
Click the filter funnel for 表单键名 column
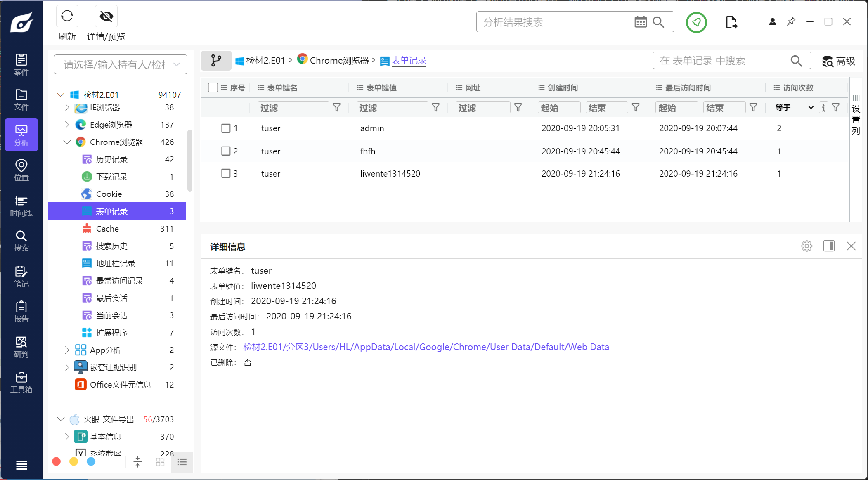pyautogui.click(x=337, y=108)
